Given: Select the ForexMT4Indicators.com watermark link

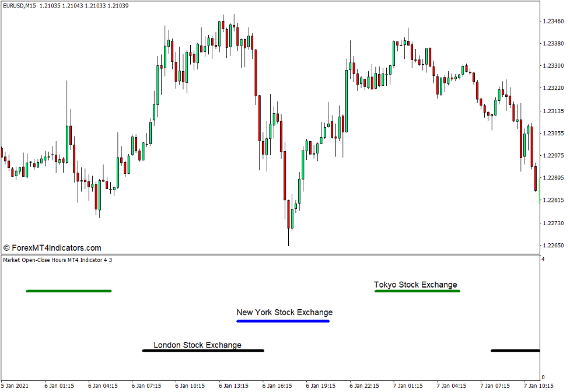Looking at the screenshot, I should tap(53, 247).
